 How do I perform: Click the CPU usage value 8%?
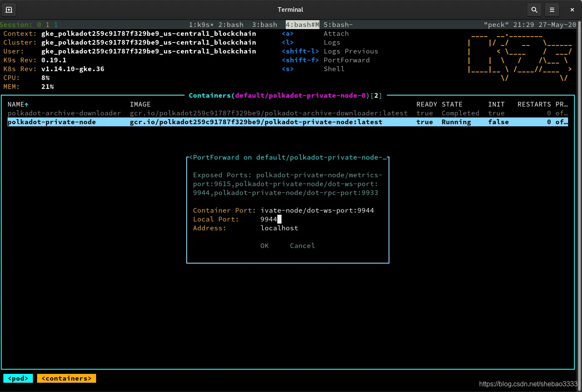pyautogui.click(x=45, y=78)
